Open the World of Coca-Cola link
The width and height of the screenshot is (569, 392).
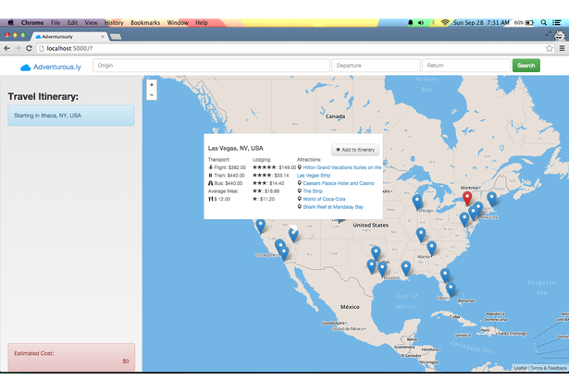click(x=324, y=199)
